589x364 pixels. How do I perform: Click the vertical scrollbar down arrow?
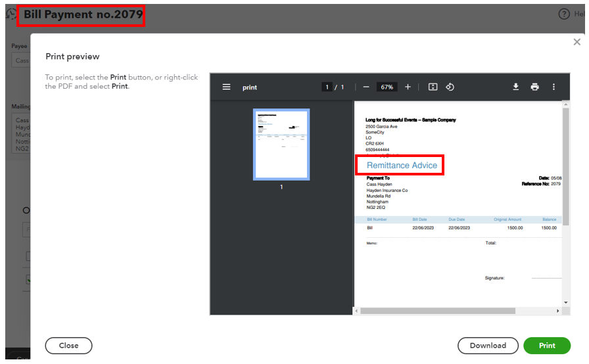click(x=565, y=302)
